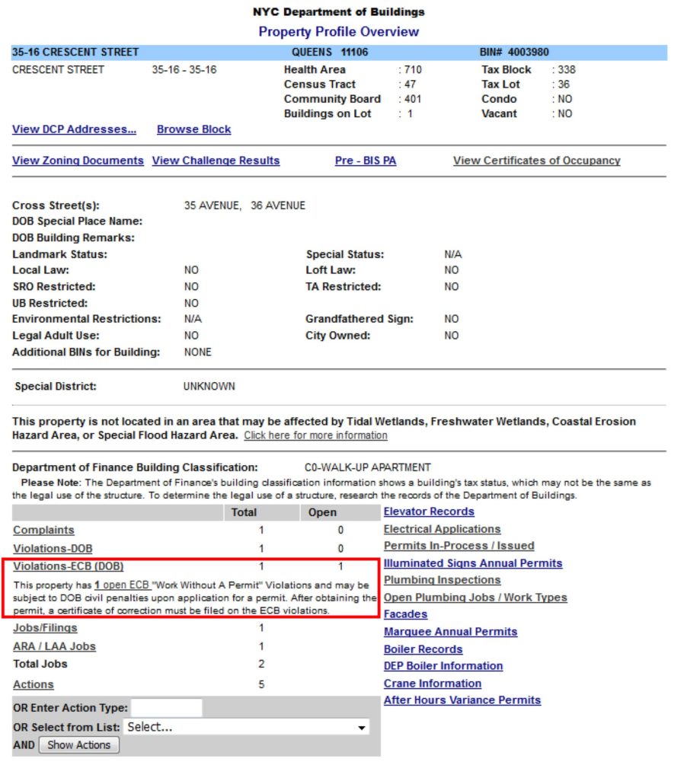Viewport: 687px width, 784px height.
Task: Open ARA / LAA Jobs link
Action: [54, 646]
